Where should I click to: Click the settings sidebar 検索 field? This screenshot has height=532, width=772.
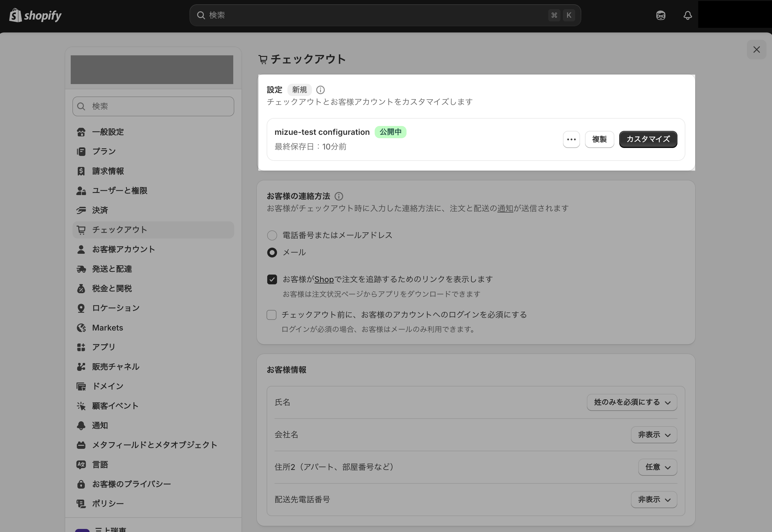point(153,106)
